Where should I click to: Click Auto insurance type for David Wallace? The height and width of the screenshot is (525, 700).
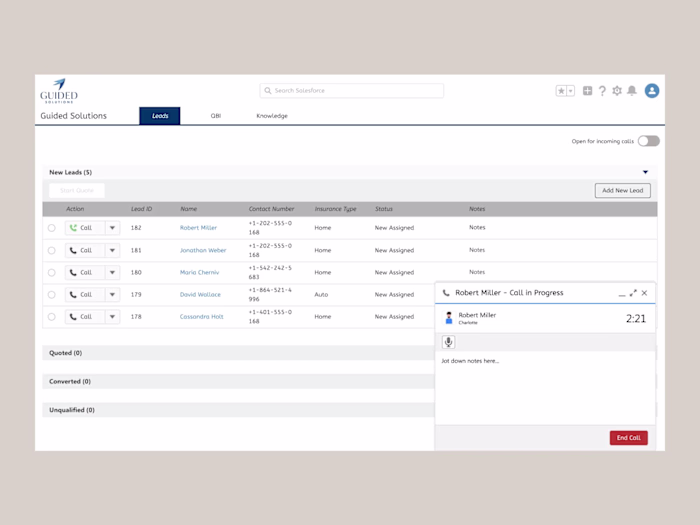321,295
